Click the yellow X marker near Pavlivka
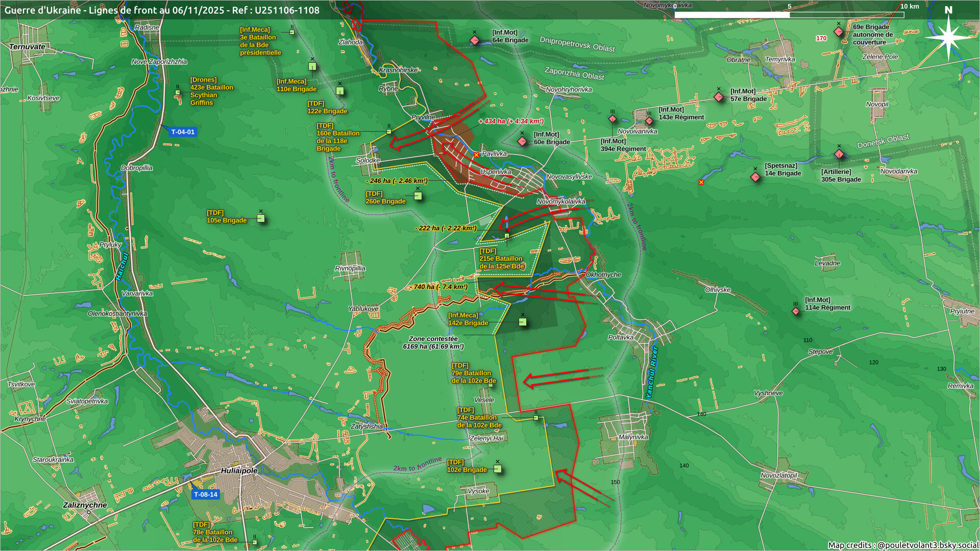 [x=476, y=155]
